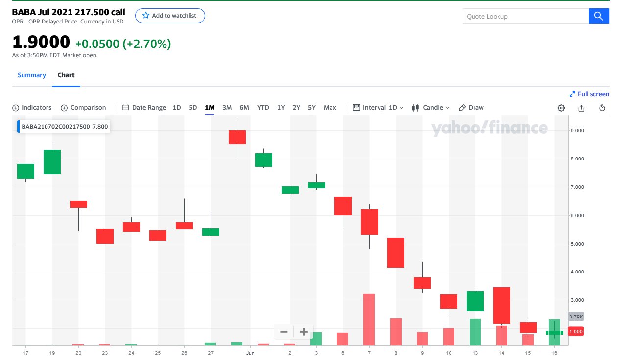
Task: Click the 'Jun' date axis label
Action: click(250, 352)
